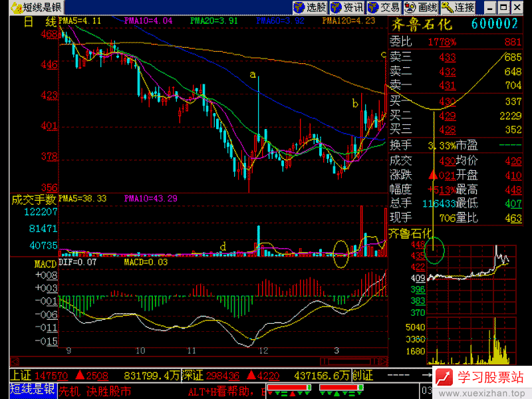Click the 深证 index value 298436
532x399 pixels.
tap(222, 376)
